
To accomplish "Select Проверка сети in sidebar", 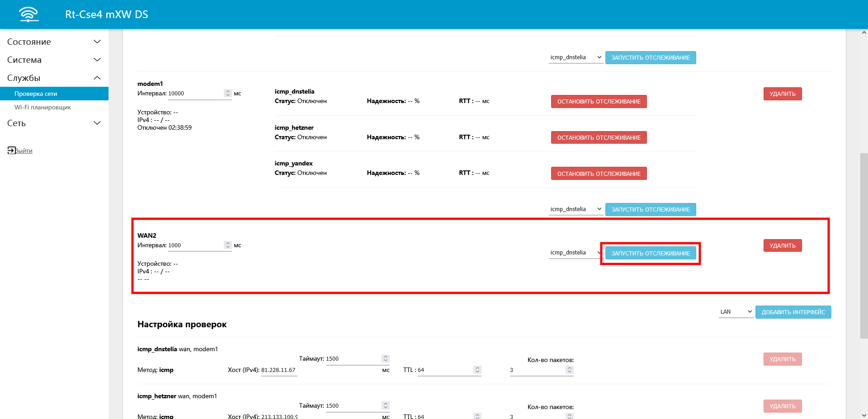I will point(36,94).
